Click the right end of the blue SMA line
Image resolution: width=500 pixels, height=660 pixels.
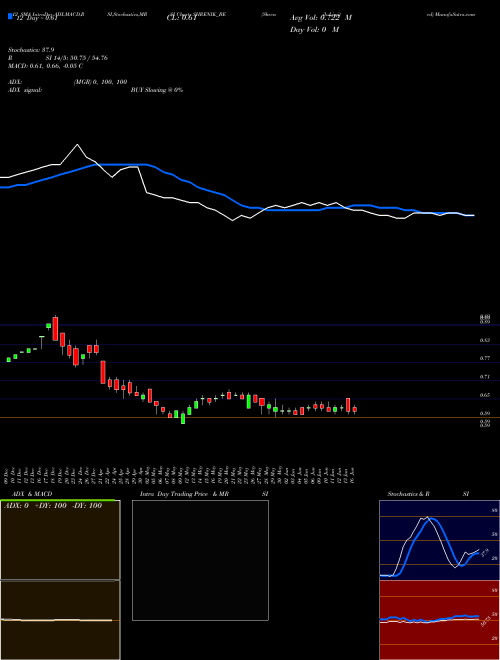click(x=472, y=215)
